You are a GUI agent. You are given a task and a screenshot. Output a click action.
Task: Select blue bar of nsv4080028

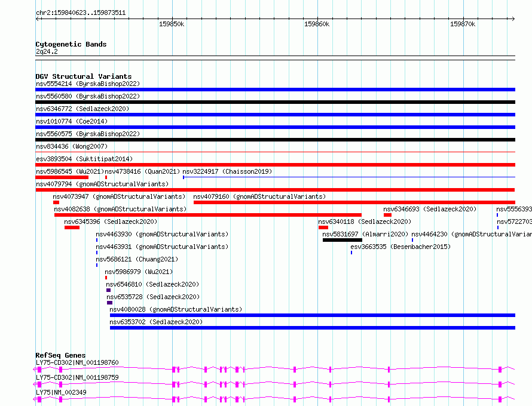[313, 315]
